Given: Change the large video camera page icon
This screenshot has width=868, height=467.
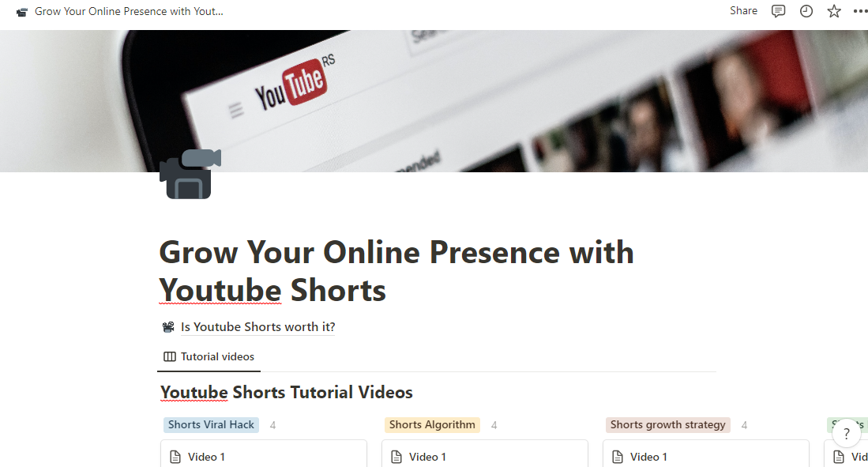Looking at the screenshot, I should [x=190, y=174].
